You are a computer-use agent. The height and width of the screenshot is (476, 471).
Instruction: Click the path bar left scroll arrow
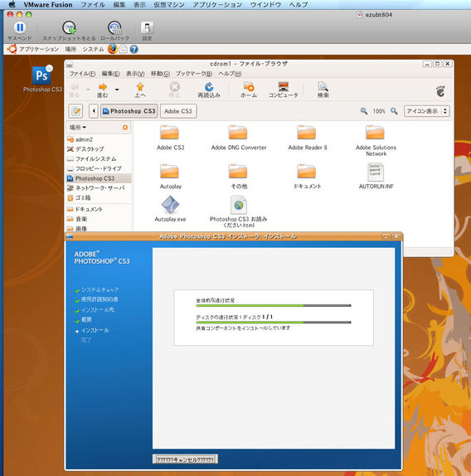click(94, 111)
